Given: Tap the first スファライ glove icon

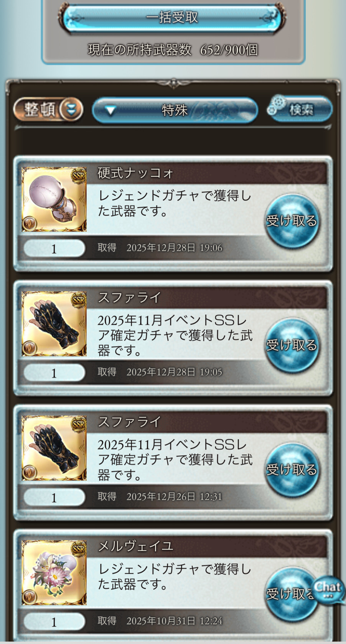Looking at the screenshot, I should 54,324.
